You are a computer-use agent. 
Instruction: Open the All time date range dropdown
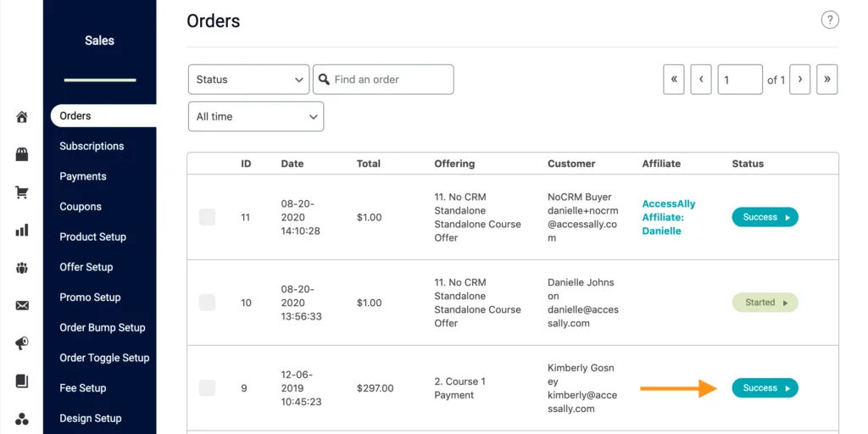(256, 116)
